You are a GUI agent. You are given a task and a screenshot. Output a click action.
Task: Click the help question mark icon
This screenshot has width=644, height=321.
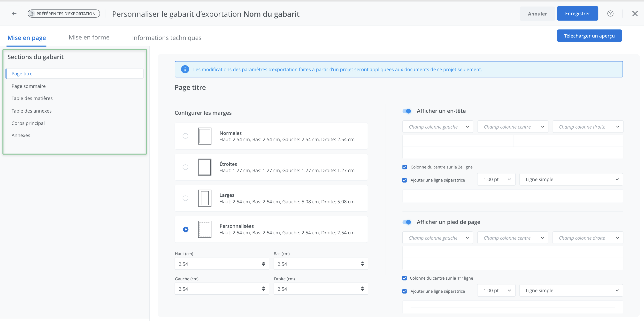point(610,14)
